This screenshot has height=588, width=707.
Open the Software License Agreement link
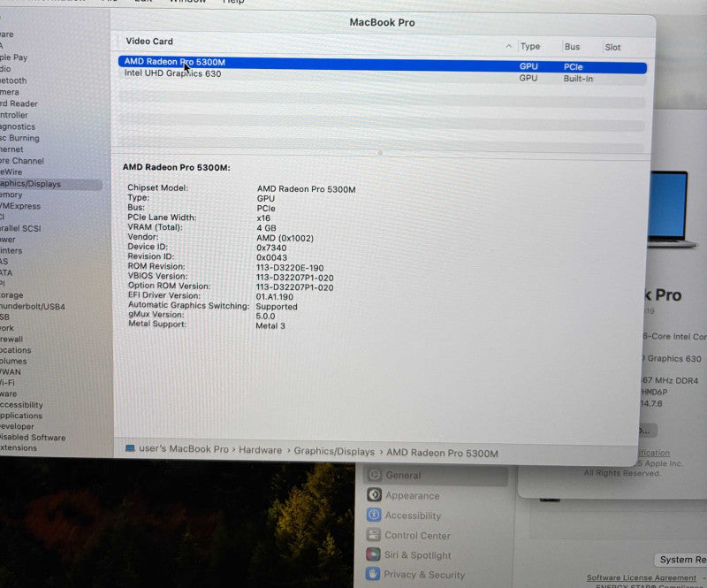click(x=642, y=577)
